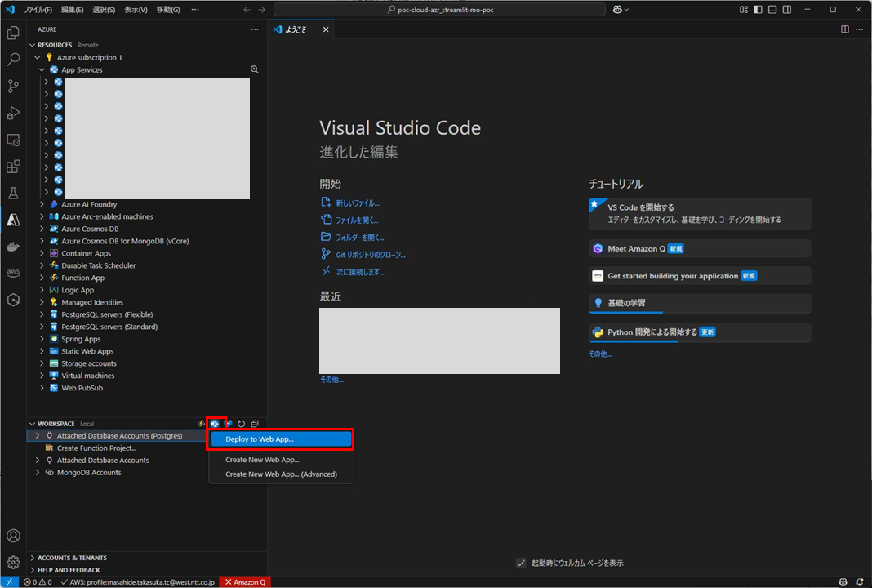Open the Testing flask view
Viewport: 872px width, 588px height.
click(13, 193)
